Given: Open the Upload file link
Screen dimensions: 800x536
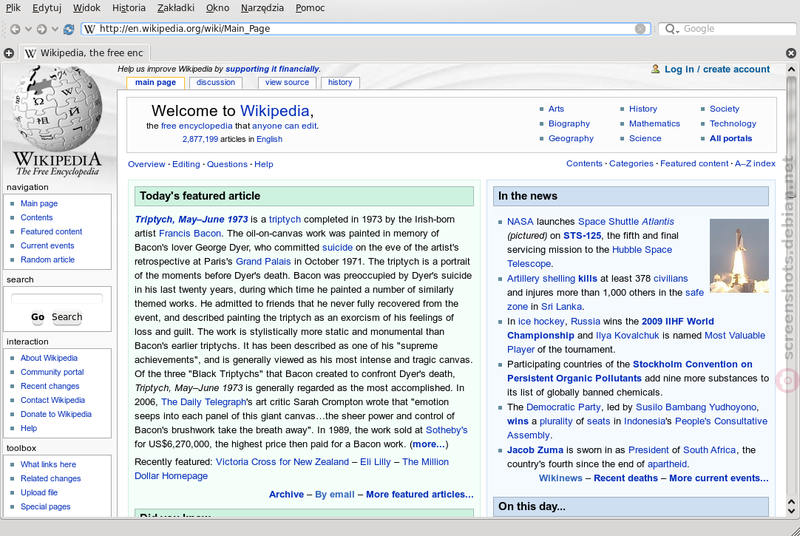Looking at the screenshot, I should click(x=39, y=493).
